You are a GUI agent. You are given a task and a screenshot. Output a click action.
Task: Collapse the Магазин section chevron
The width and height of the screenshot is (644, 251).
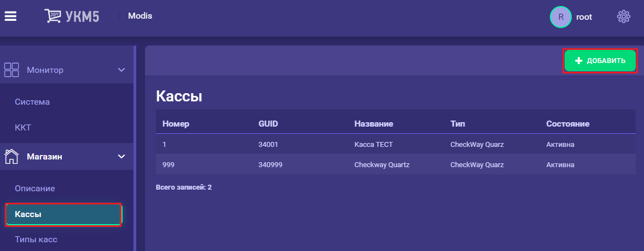pos(121,156)
